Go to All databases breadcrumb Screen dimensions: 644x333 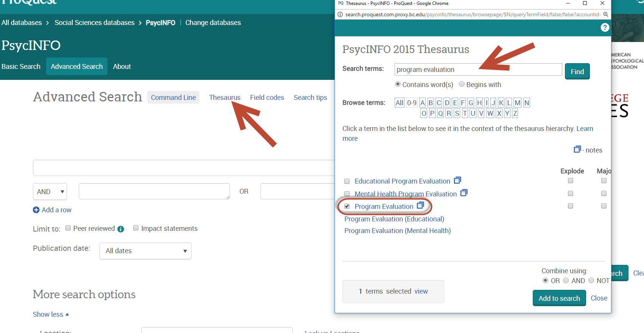point(22,23)
